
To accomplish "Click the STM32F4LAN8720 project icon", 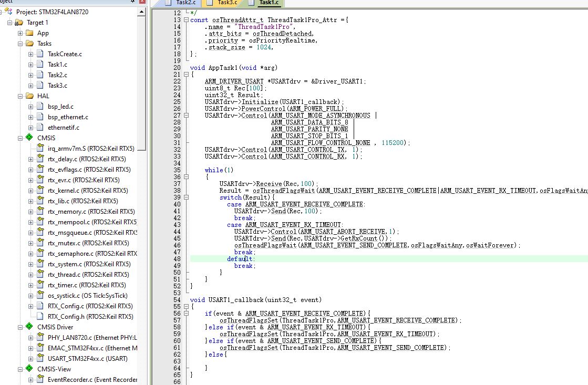I will pos(8,12).
